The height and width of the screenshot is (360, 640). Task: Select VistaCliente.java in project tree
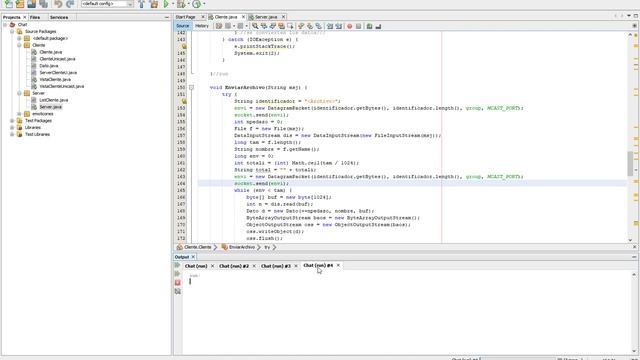(x=55, y=80)
